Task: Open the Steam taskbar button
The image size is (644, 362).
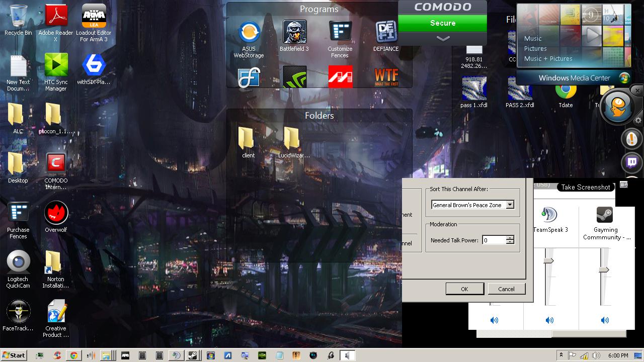Action: [x=193, y=355]
